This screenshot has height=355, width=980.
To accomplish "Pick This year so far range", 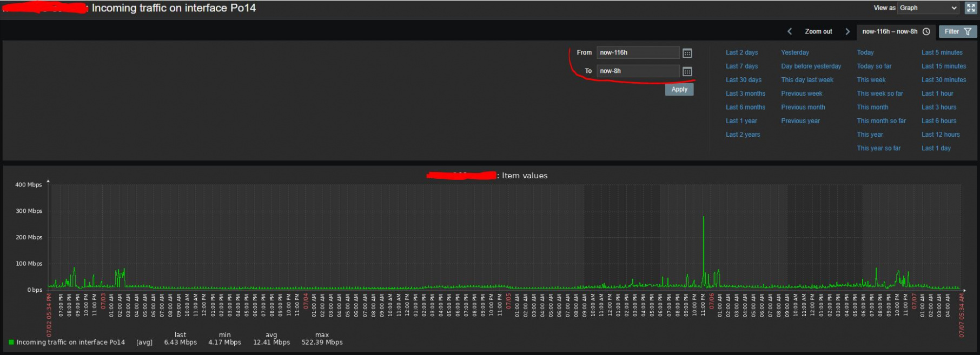I will coord(878,148).
